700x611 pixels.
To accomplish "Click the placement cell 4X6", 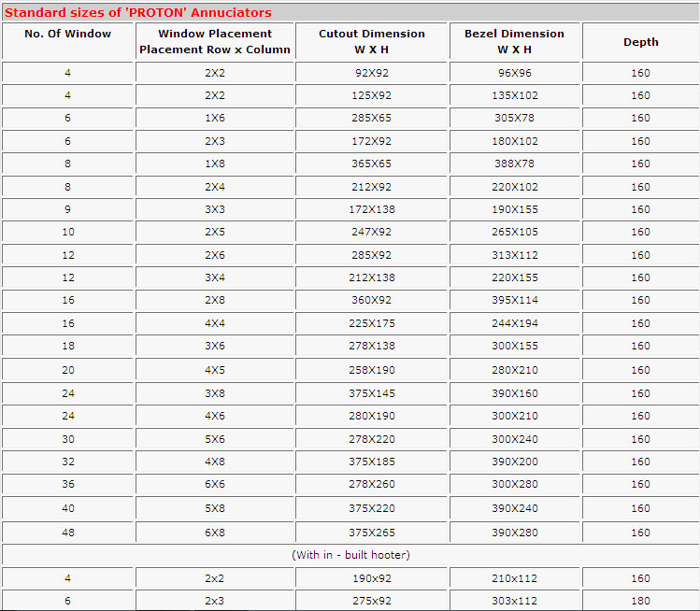I will (215, 416).
